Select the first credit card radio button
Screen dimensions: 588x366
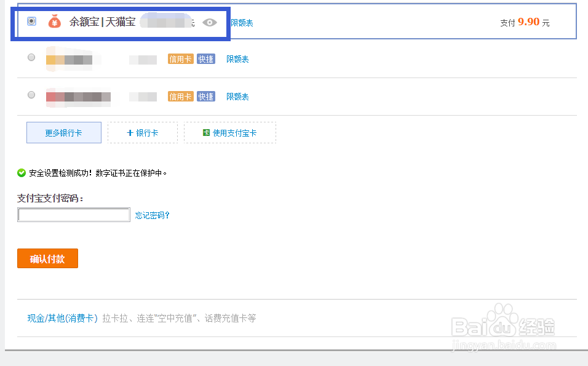31,57
